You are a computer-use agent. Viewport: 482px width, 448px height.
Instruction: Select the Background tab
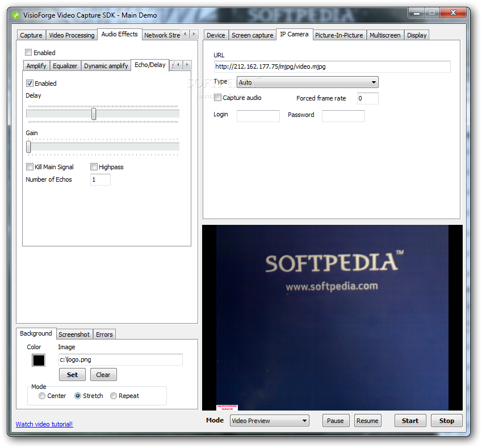coord(36,333)
